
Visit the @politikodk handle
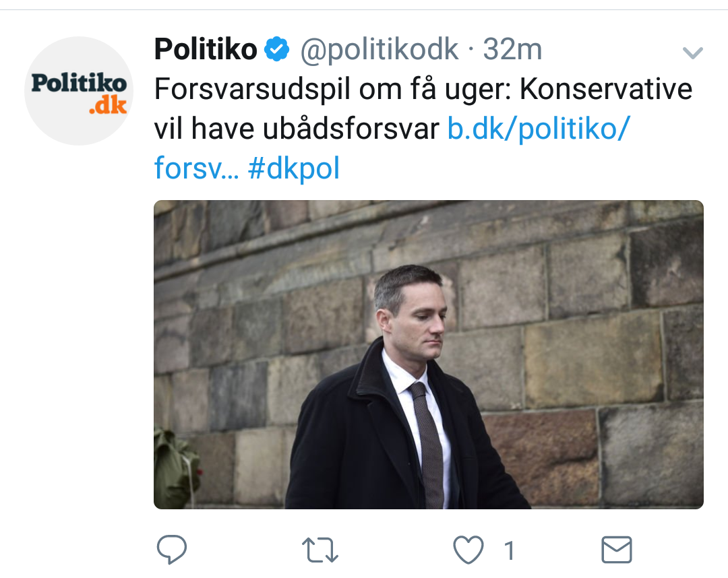379,49
